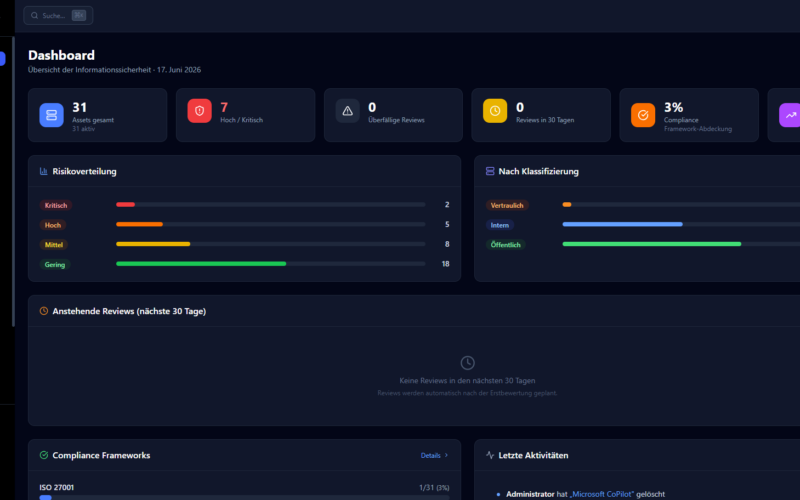Select the Gering risk badge
The image size is (800, 500).
tap(55, 265)
